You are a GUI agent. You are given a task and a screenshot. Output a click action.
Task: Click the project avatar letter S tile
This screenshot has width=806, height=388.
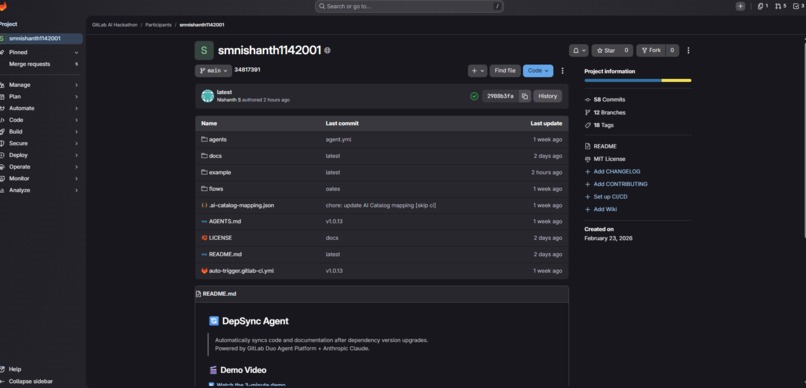204,50
